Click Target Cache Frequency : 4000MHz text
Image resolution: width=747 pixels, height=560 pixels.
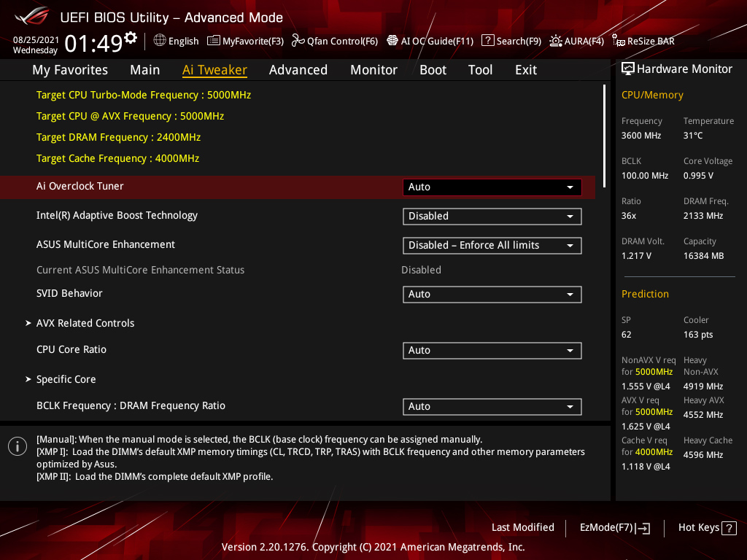point(117,158)
